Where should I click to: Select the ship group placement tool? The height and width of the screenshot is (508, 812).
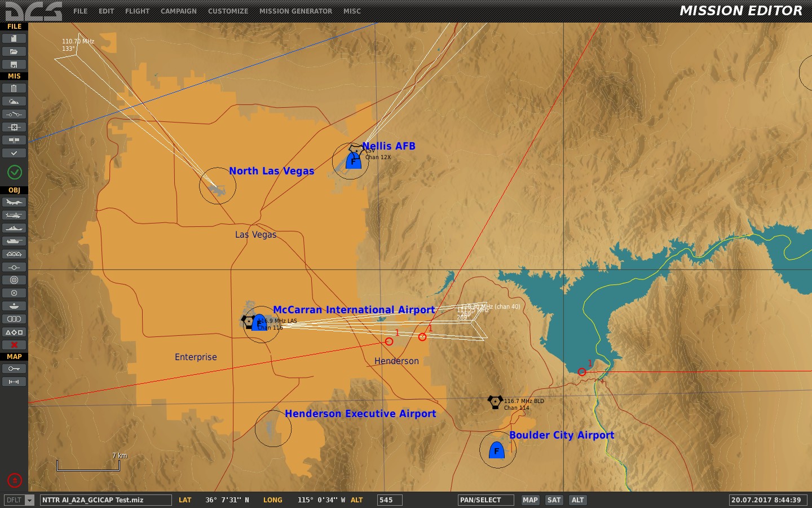pyautogui.click(x=14, y=229)
